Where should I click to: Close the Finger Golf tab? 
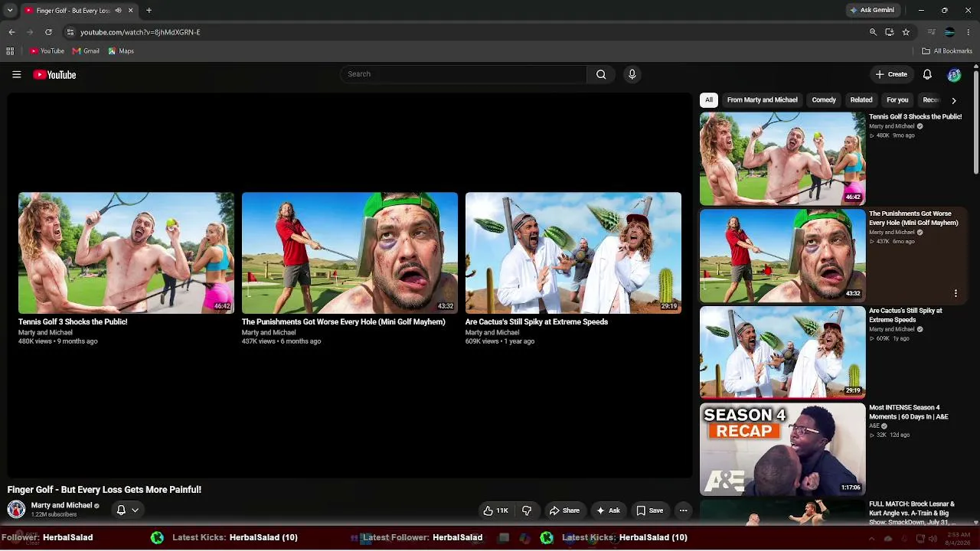[x=130, y=11]
